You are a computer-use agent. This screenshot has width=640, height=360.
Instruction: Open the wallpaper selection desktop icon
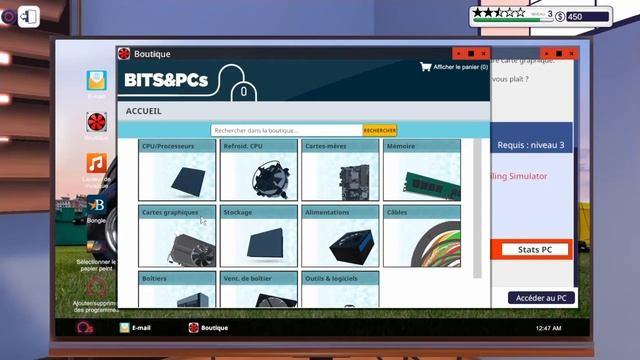96,247
